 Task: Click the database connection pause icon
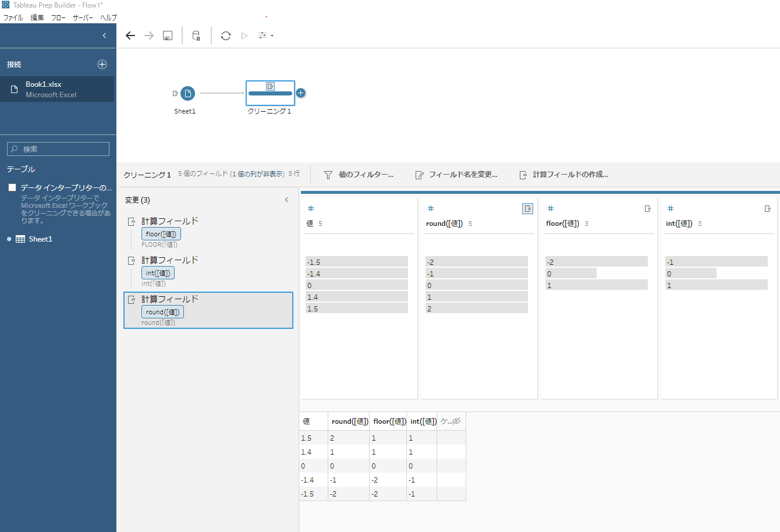pos(196,36)
